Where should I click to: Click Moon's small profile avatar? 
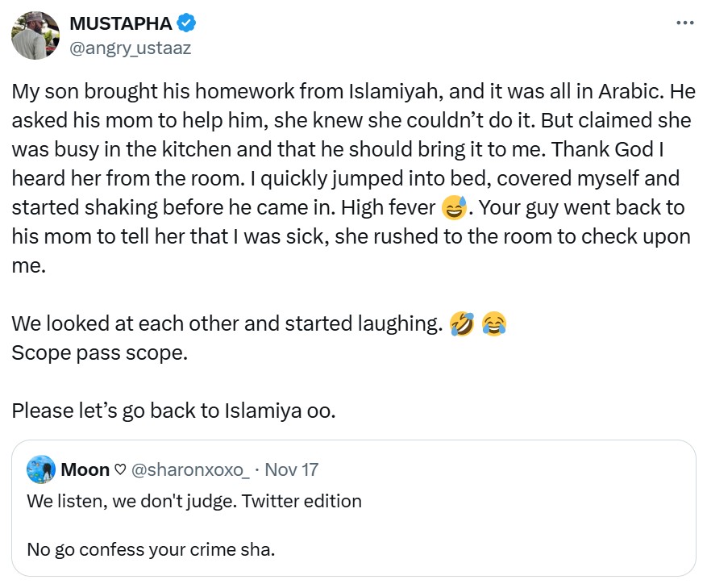[x=40, y=469]
